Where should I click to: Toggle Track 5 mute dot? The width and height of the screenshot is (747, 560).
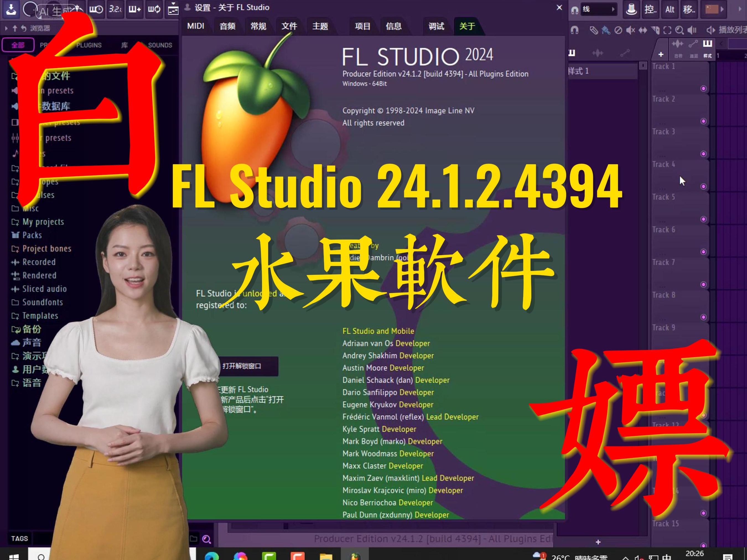point(704,219)
